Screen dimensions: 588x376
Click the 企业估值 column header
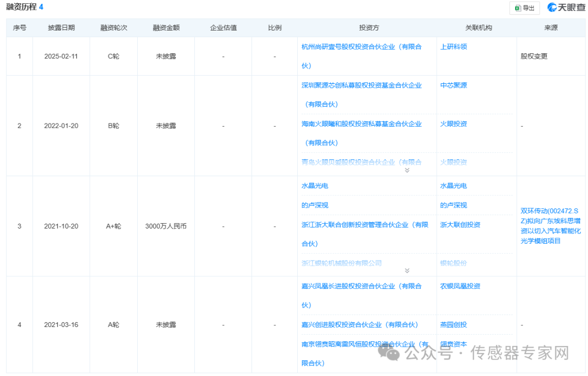(223, 28)
